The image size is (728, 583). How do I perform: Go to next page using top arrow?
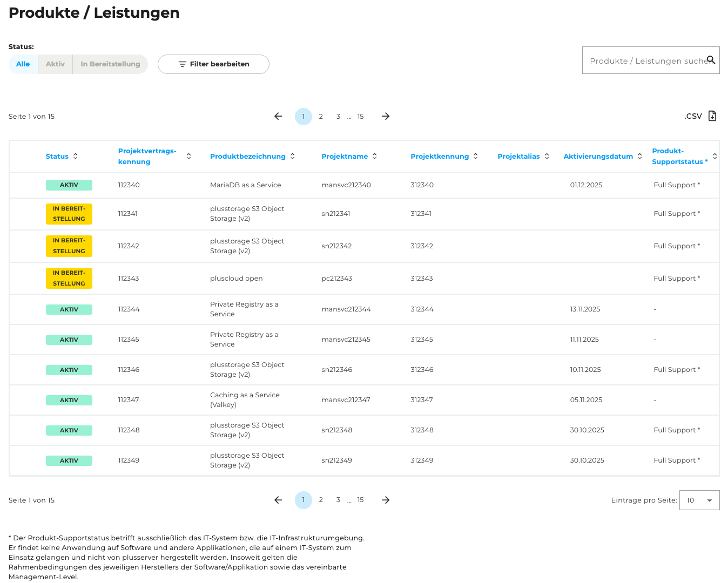point(386,117)
